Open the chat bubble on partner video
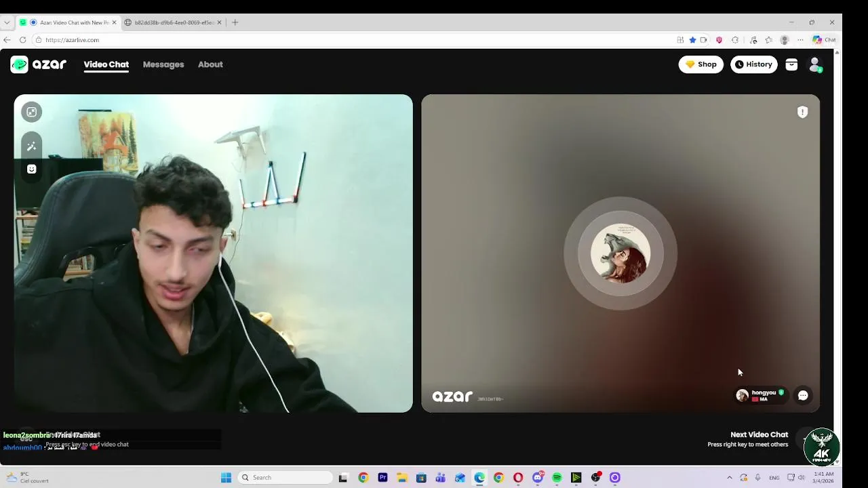The width and height of the screenshot is (868, 488). [x=803, y=395]
